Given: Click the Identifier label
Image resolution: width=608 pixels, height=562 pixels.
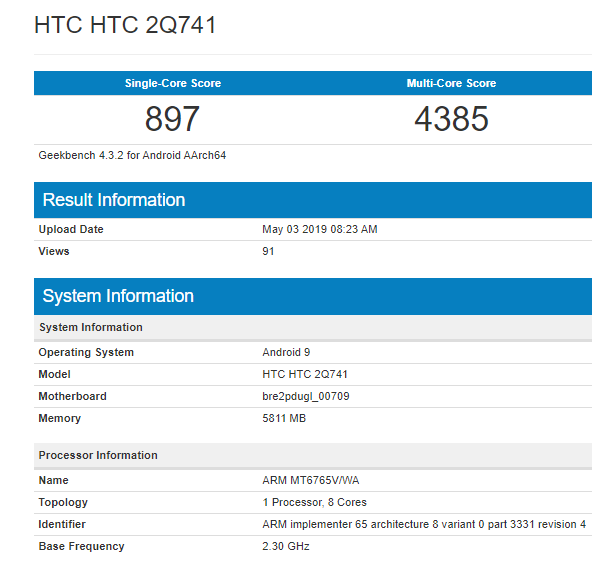Looking at the screenshot, I should [62, 524].
